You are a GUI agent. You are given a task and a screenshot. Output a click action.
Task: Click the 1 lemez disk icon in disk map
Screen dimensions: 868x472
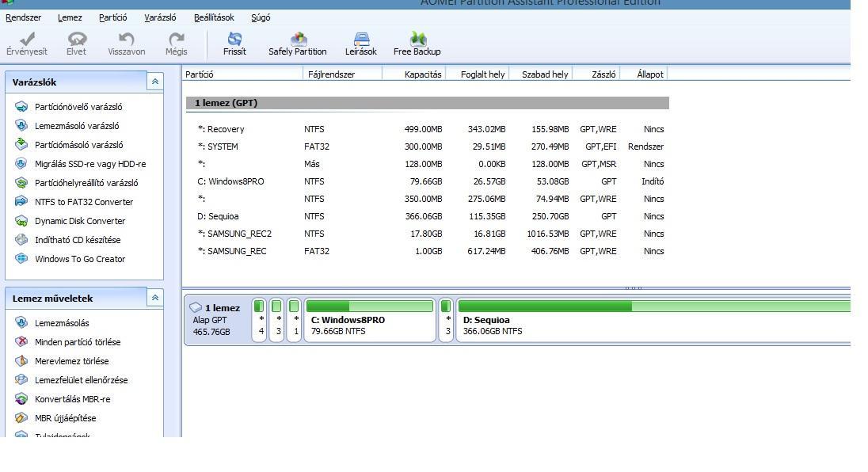click(x=196, y=307)
